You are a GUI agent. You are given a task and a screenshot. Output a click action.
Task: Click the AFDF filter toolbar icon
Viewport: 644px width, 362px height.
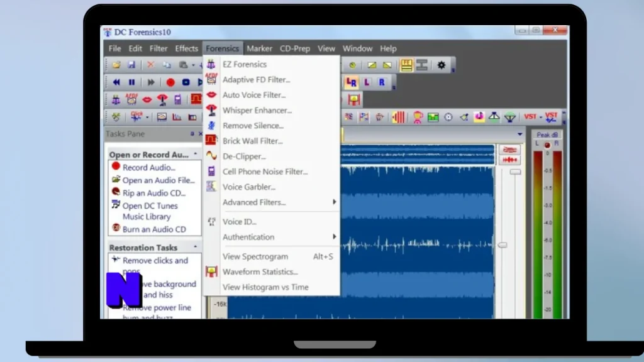[131, 99]
